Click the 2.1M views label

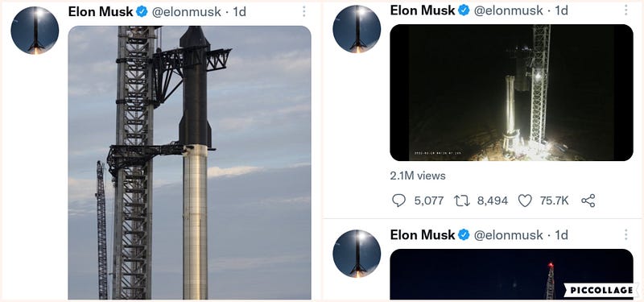[x=418, y=176]
